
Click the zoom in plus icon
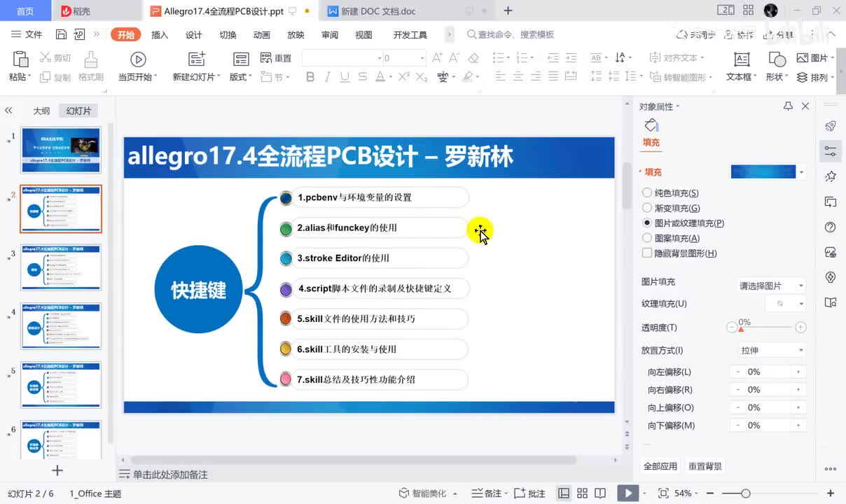click(831, 493)
